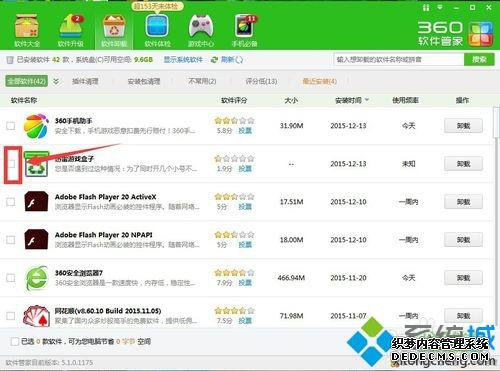Viewport: 500px width, 371px height.
Task: Click the 同花顺 playing cards app icon
Action: click(x=36, y=316)
